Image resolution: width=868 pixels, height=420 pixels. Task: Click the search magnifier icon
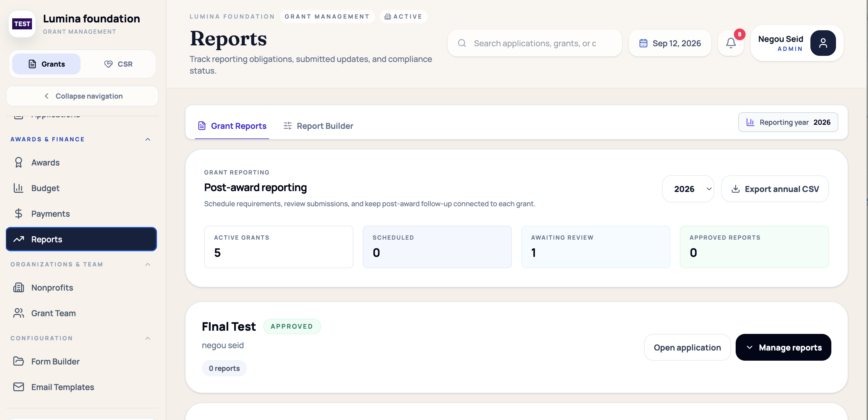[x=462, y=43]
